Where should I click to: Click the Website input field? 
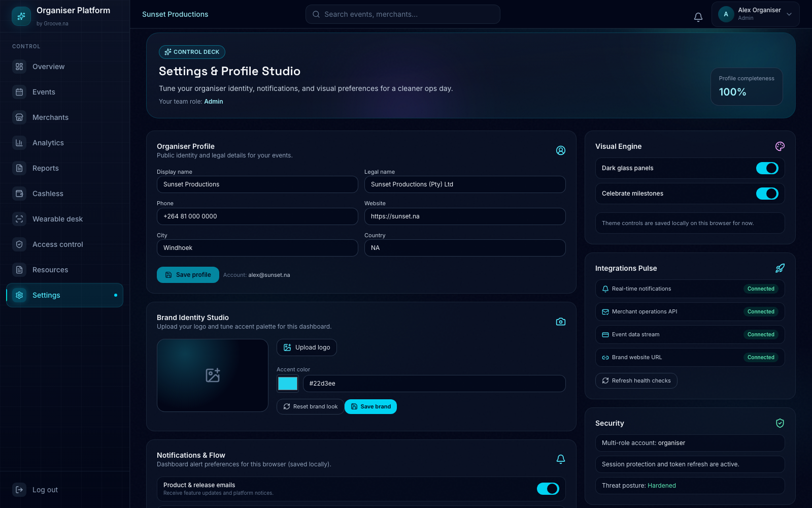pos(465,216)
